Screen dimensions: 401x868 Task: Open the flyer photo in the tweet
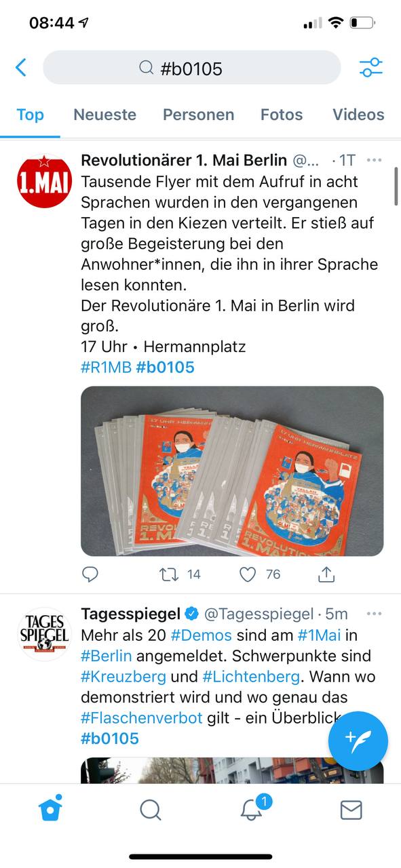point(232,471)
